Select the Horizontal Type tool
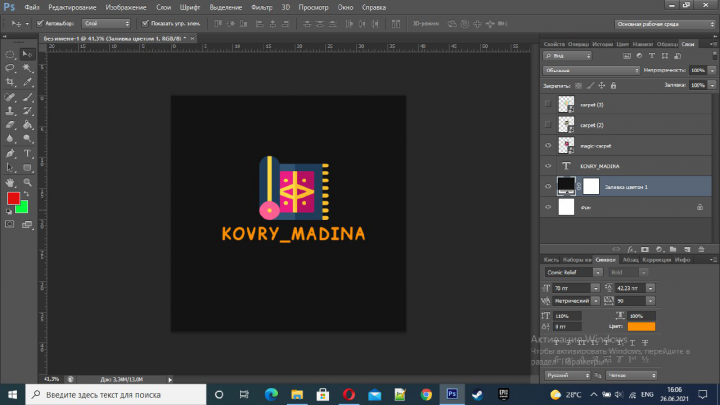 tap(28, 153)
